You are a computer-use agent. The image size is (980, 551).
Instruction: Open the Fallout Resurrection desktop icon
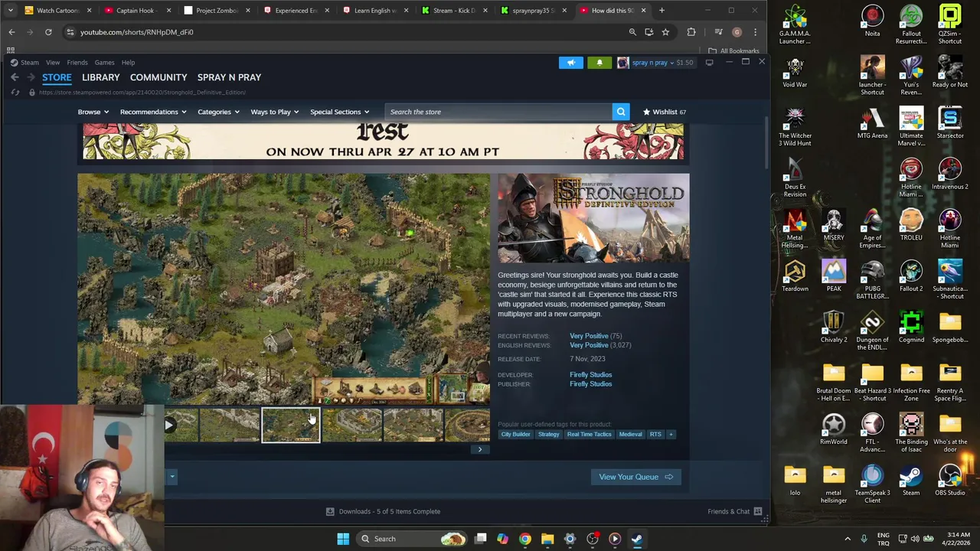(911, 24)
